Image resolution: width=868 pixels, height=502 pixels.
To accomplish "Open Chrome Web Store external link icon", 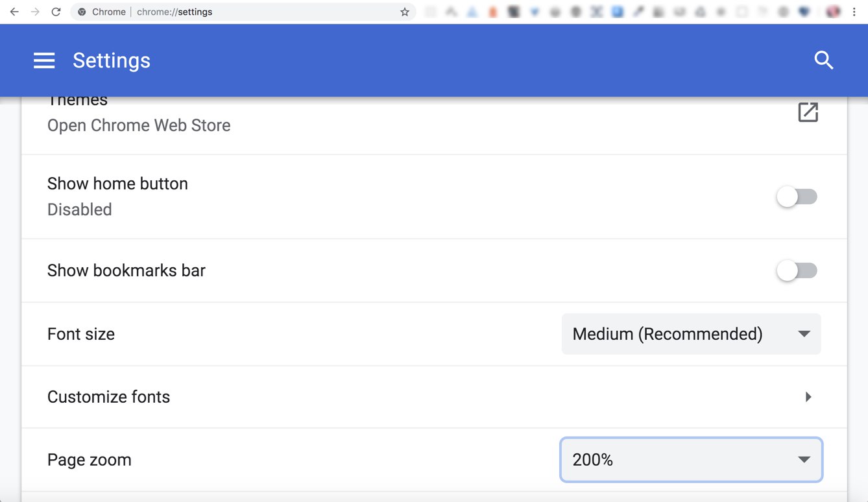I will 808,112.
